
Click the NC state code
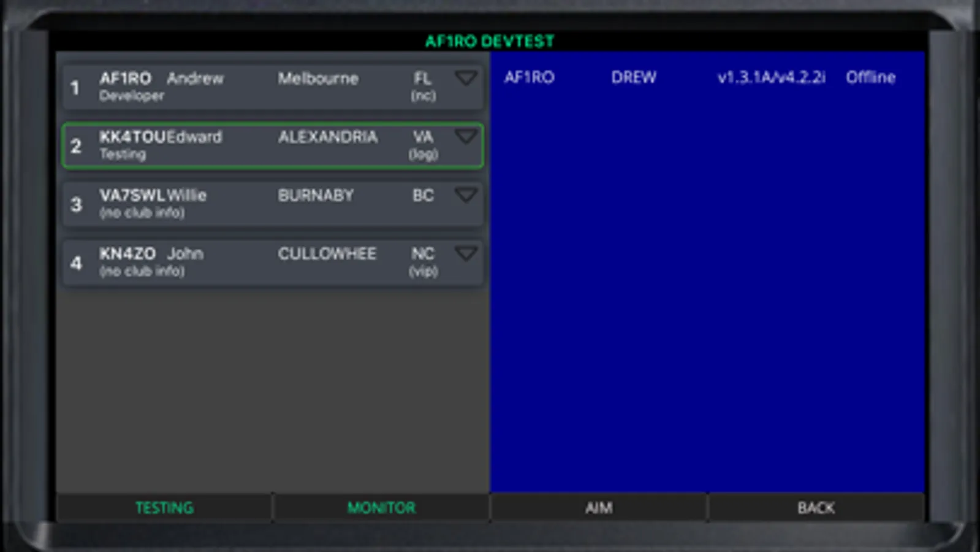423,253
